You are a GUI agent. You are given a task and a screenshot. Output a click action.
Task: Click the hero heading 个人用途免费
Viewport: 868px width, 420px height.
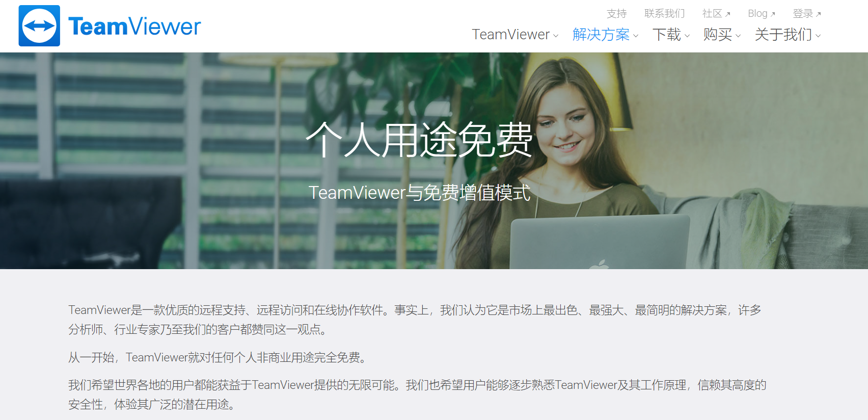pyautogui.click(x=419, y=140)
